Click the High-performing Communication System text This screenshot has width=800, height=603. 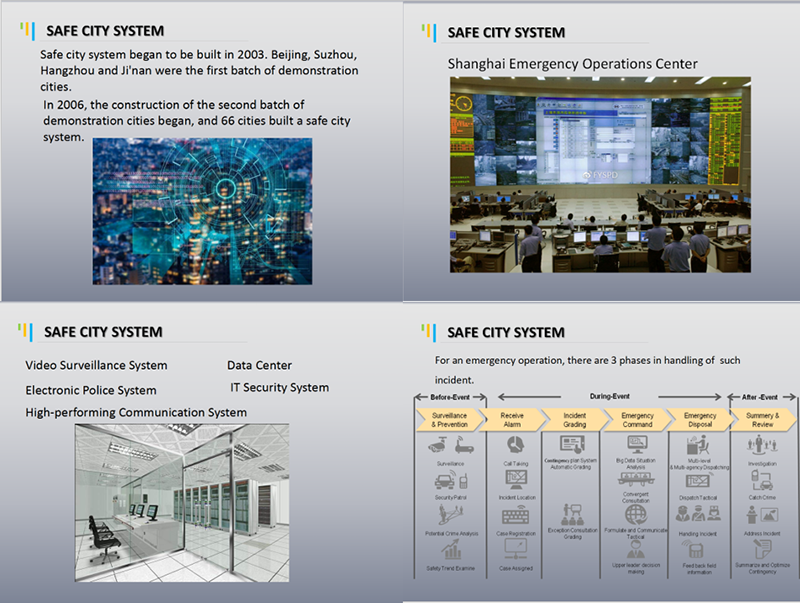(x=136, y=412)
